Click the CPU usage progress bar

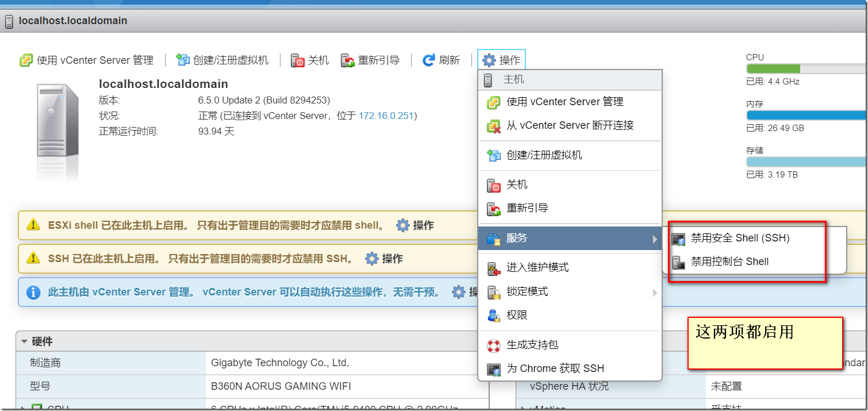click(x=806, y=69)
